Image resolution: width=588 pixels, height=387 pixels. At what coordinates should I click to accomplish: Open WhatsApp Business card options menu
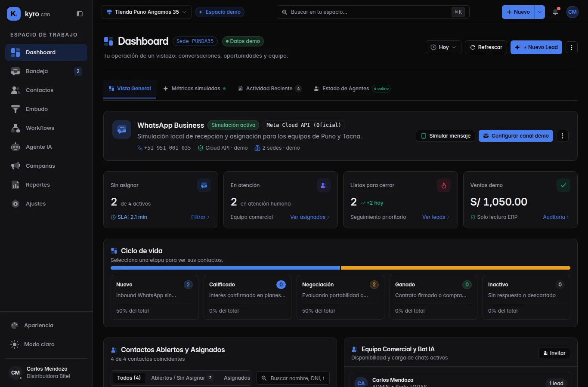point(563,136)
